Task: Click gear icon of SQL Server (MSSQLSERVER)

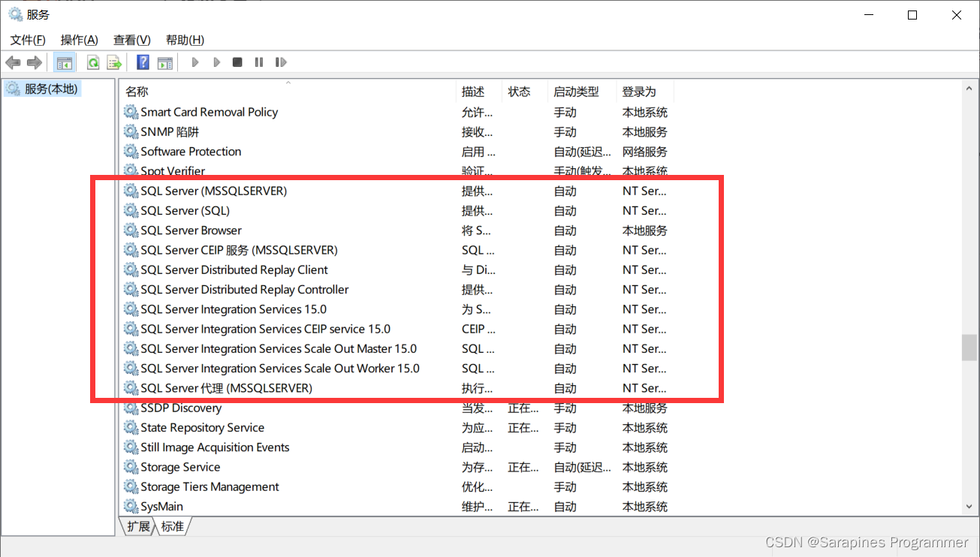Action: click(131, 191)
